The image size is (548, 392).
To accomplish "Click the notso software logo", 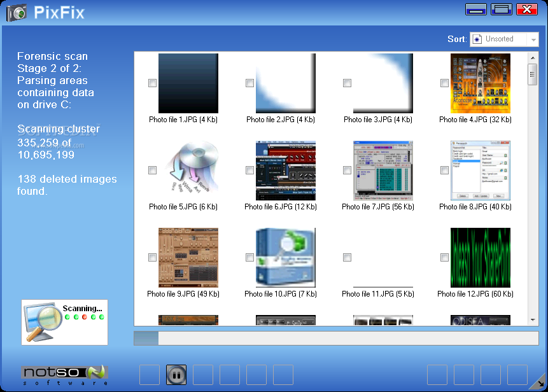I will [x=65, y=375].
